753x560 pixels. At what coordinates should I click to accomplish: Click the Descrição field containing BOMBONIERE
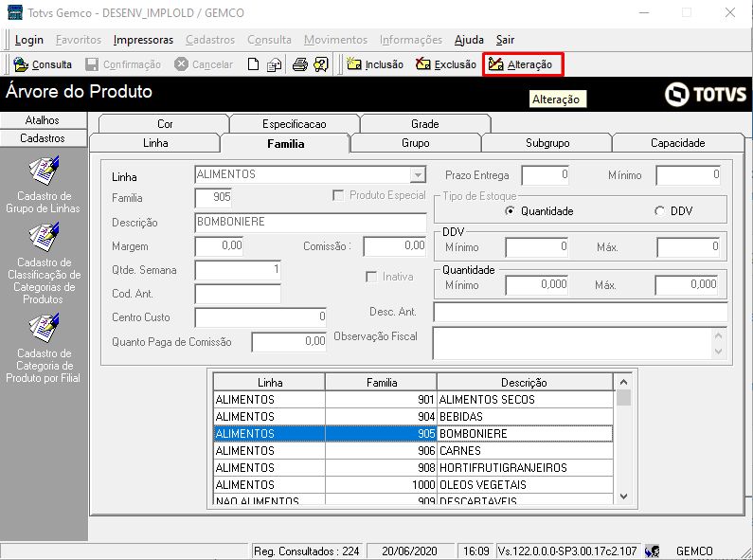(x=311, y=223)
